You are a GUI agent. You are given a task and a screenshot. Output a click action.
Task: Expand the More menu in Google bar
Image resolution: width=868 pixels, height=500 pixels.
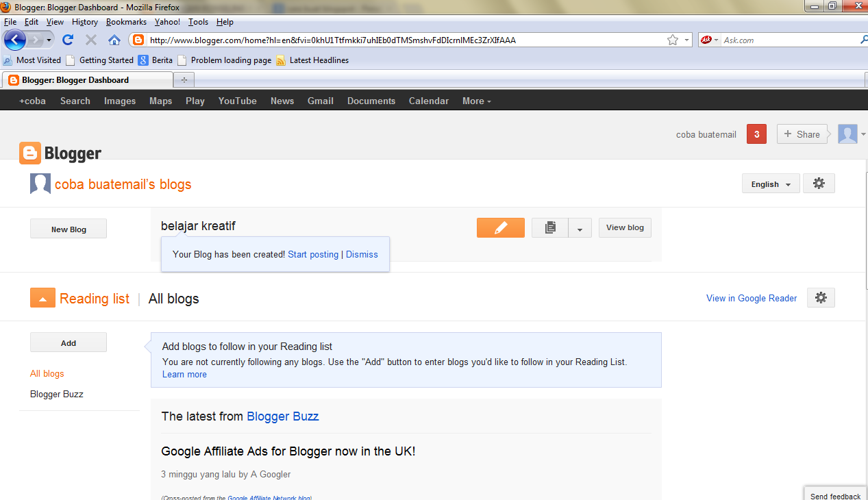pos(476,101)
